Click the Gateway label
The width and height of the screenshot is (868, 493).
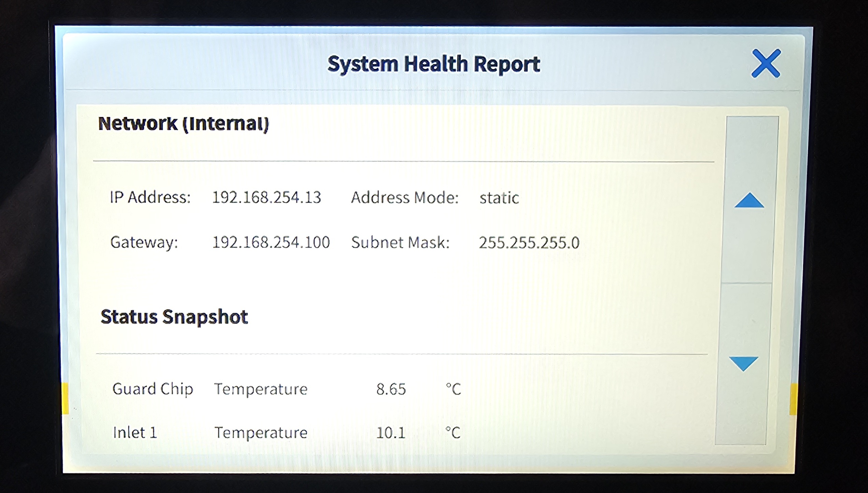coord(144,243)
